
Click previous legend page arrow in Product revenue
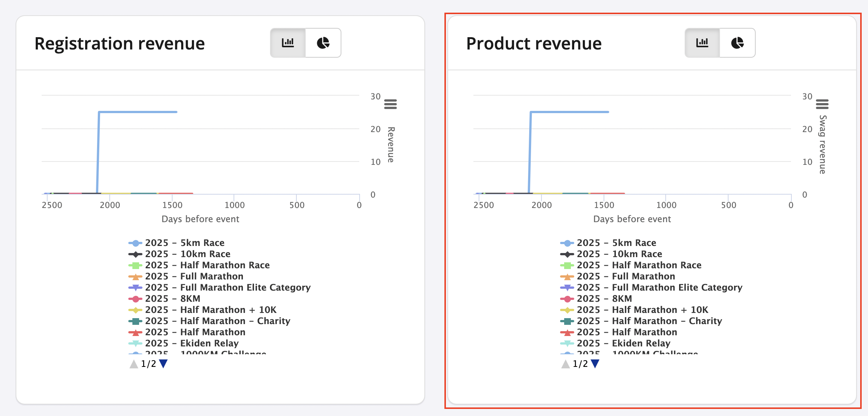tap(565, 364)
